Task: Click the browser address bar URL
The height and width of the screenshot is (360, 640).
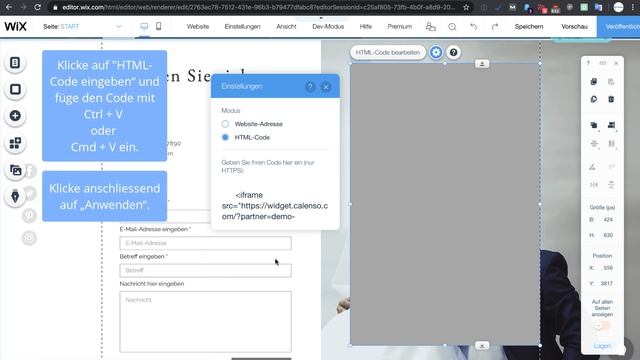Action: point(258,7)
